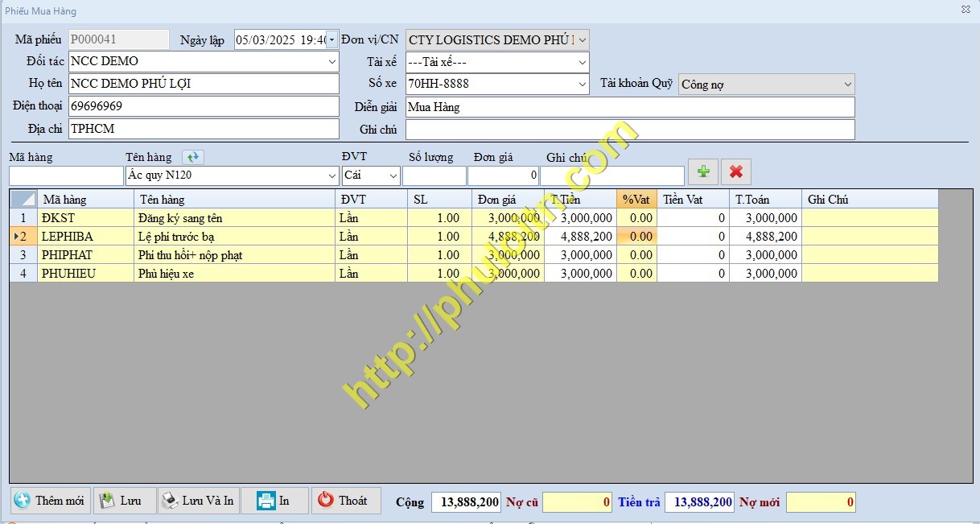Screen dimensions: 980x524
Task: Open the Ngày lập date picker
Action: (x=331, y=39)
